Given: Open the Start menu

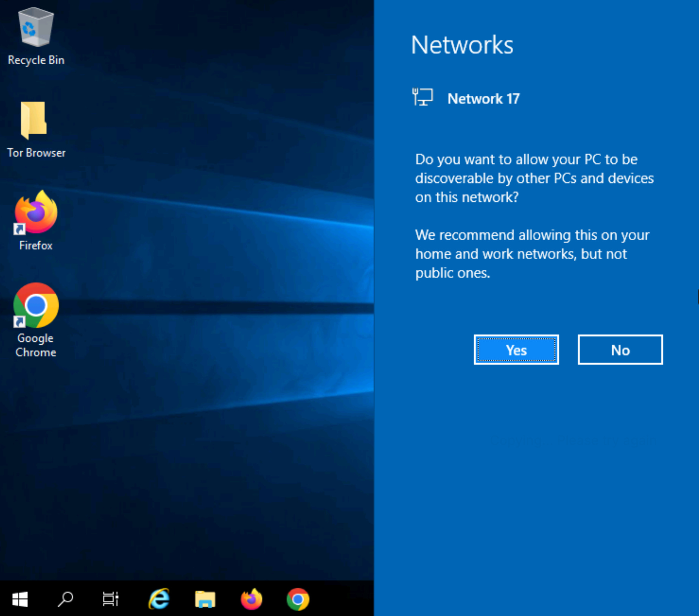Looking at the screenshot, I should click(20, 599).
